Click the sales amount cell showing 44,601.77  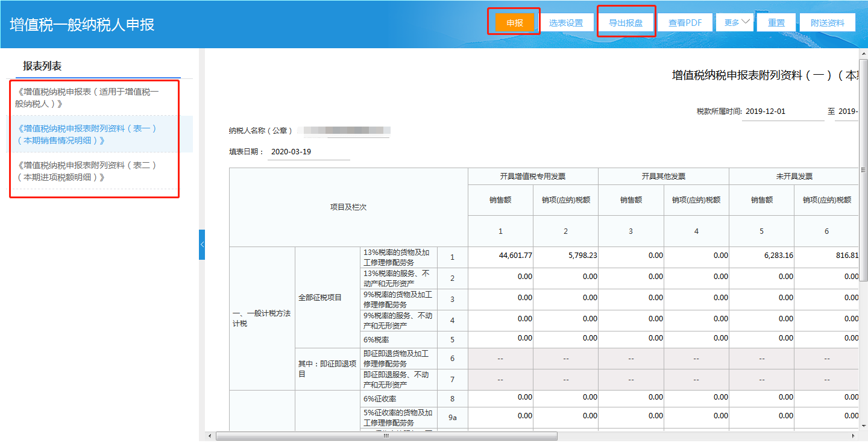pyautogui.click(x=501, y=256)
